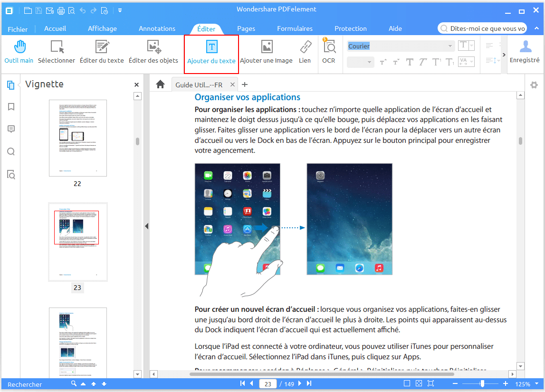Screen dimensions: 545x392
Task: Add a new document tab
Action: click(245, 84)
